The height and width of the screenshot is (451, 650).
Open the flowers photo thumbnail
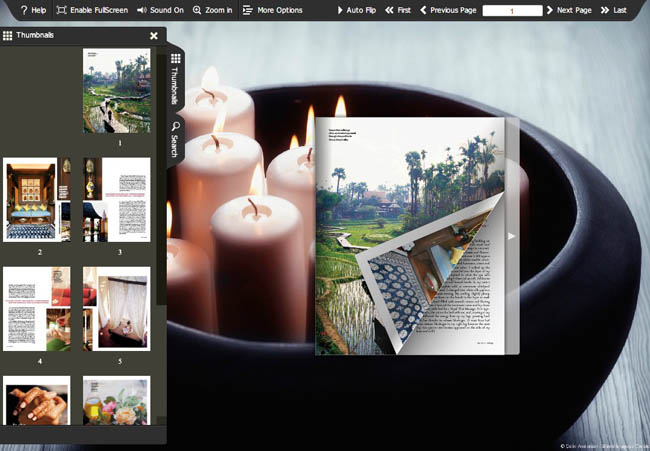click(x=116, y=400)
